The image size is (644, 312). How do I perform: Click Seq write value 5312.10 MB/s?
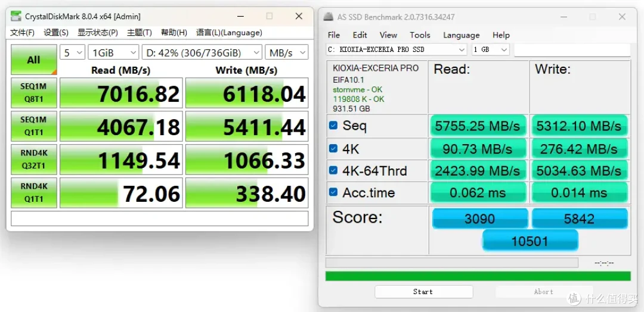pyautogui.click(x=580, y=126)
